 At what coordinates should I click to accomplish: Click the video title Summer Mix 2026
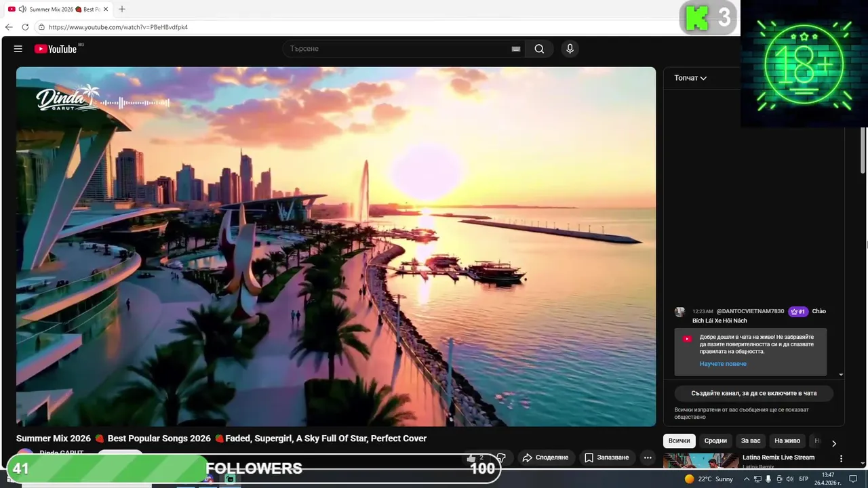[221, 439]
